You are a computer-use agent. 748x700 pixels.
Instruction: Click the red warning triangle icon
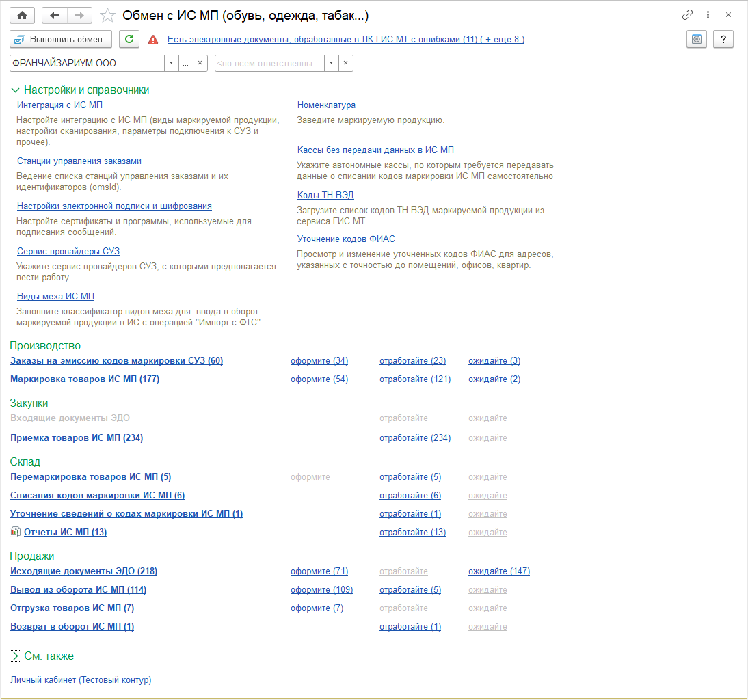[153, 40]
